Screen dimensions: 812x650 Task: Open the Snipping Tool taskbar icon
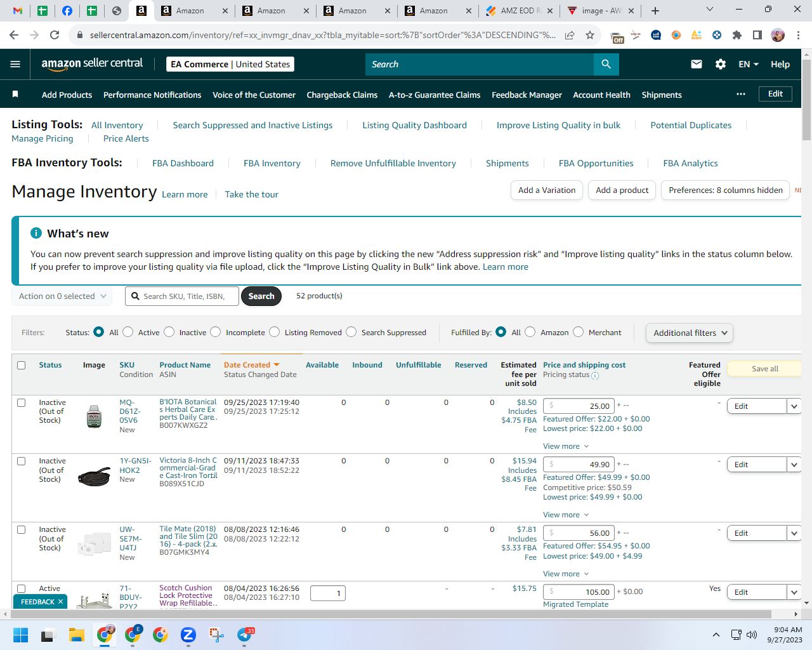point(216,635)
